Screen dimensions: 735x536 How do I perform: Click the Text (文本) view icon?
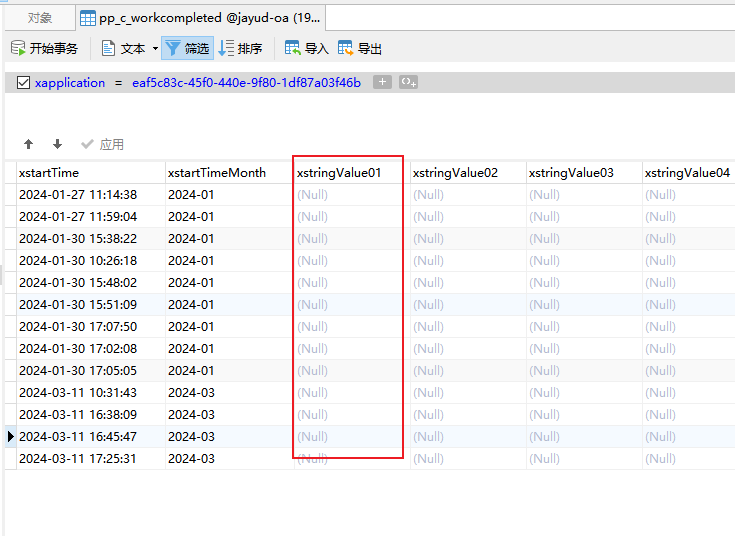[109, 48]
